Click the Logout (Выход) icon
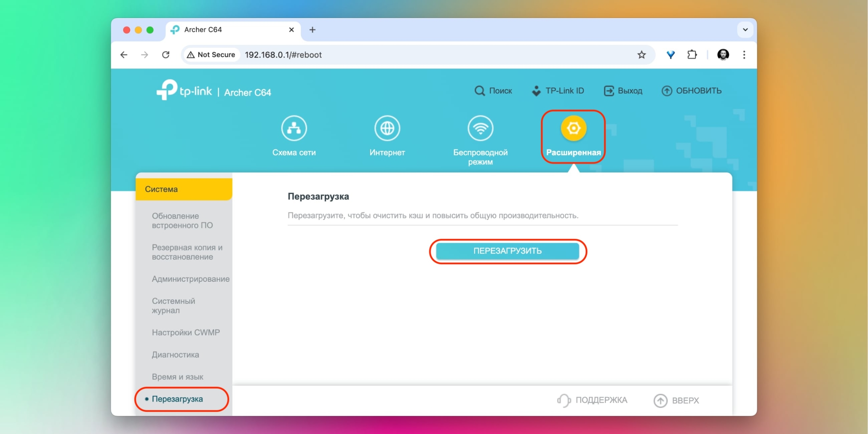The width and height of the screenshot is (868, 434). tap(609, 91)
